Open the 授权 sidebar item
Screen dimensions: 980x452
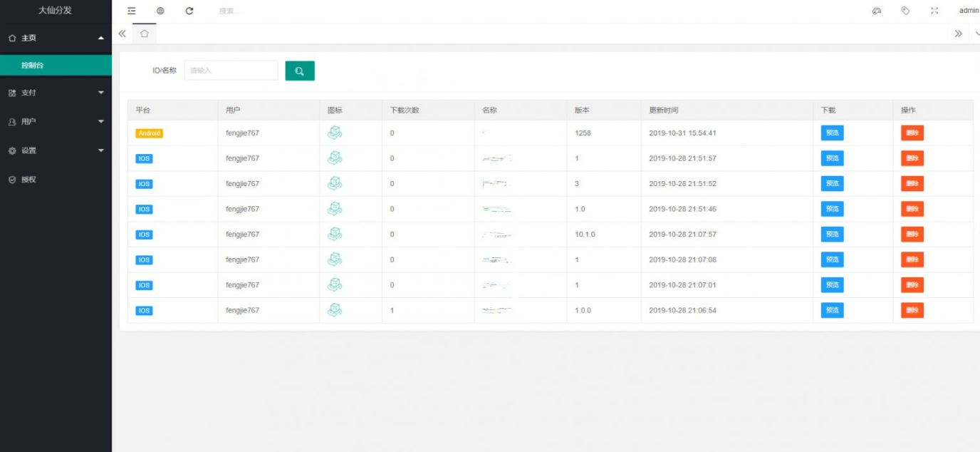56,180
